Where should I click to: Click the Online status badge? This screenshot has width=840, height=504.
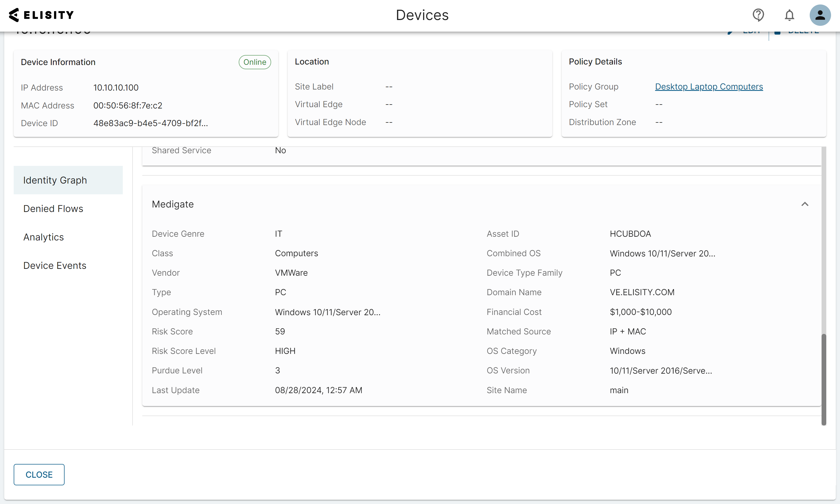point(255,62)
